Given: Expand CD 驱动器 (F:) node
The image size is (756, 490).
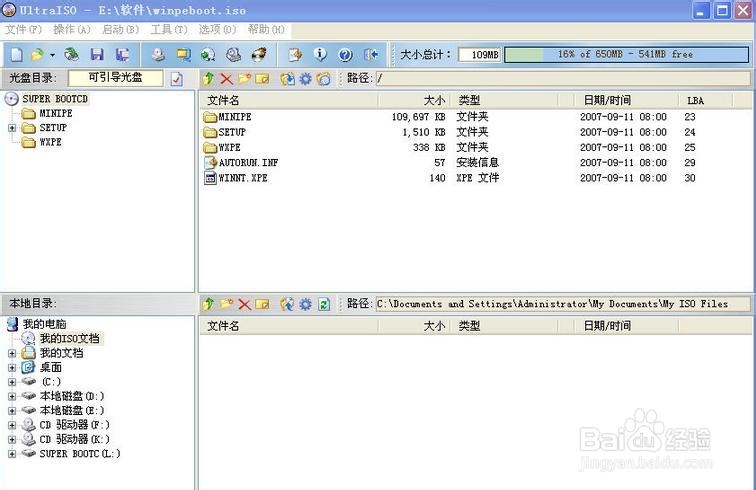Looking at the screenshot, I should 12,425.
